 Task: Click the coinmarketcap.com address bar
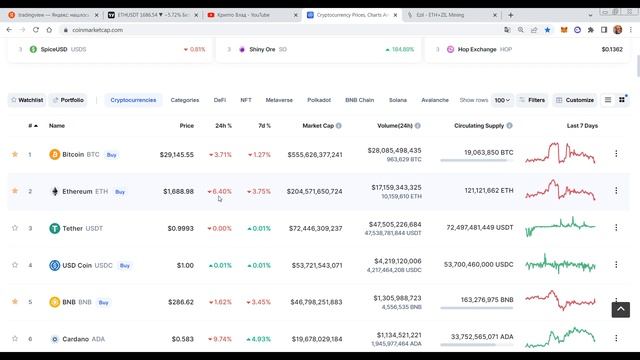pos(282,30)
